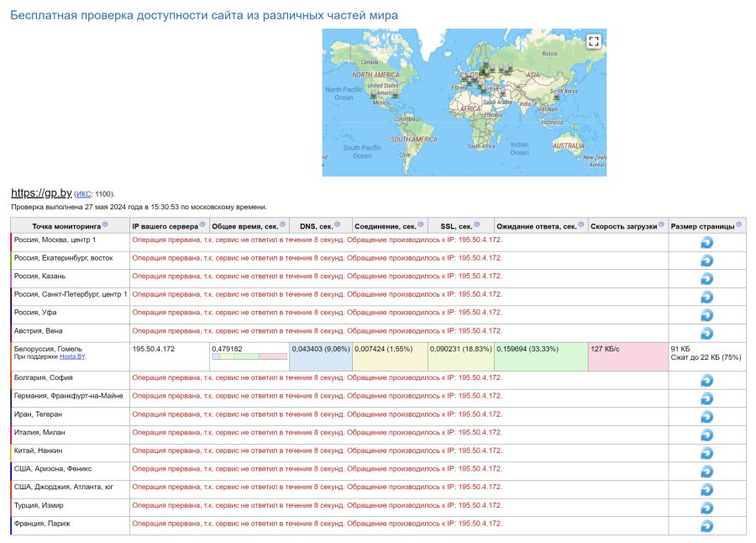Follow the ИКС link
This screenshot has width=756, height=543.
(x=85, y=194)
